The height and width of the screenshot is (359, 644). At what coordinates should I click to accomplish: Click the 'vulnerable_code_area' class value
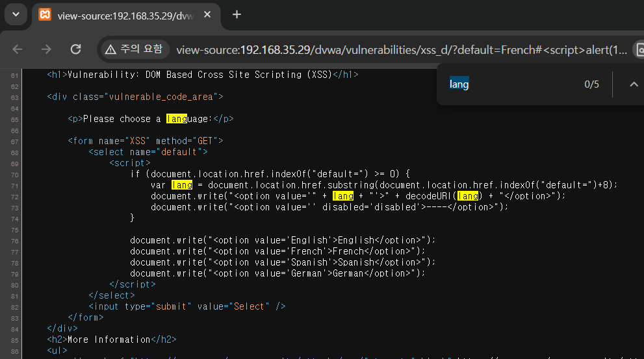[161, 97]
